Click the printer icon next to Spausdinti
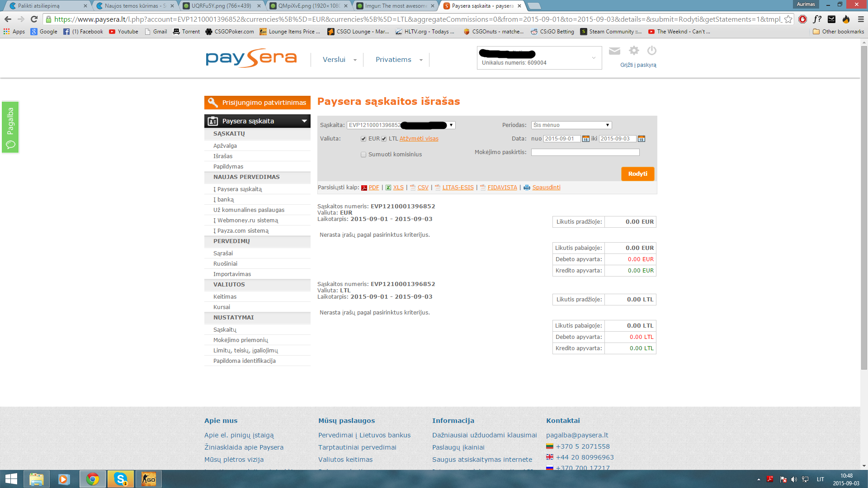 527,188
